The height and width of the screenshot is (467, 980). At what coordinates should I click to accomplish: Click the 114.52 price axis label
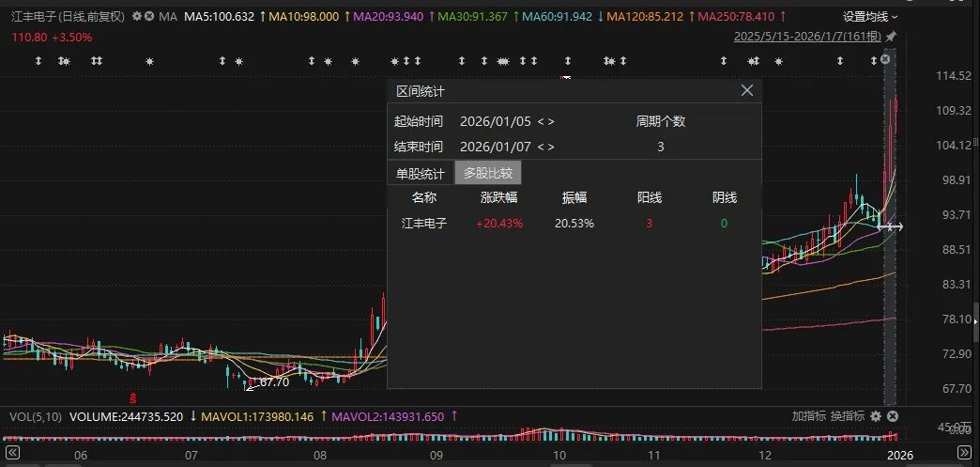(953, 76)
